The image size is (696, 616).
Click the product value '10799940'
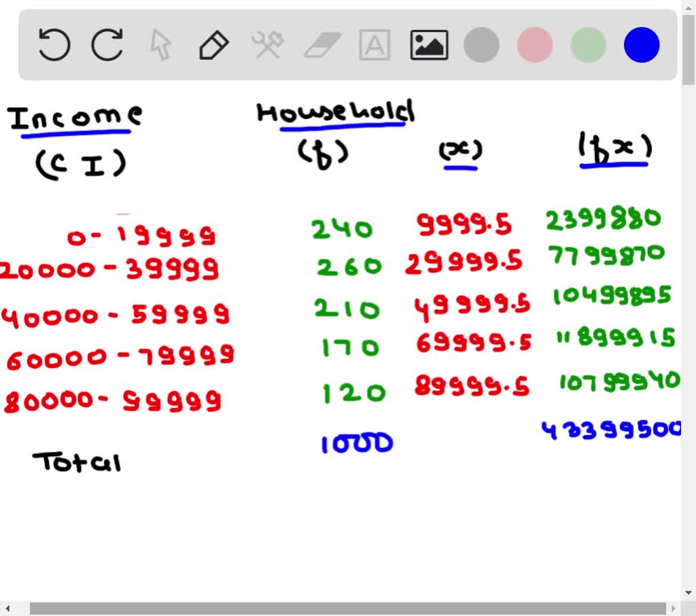pyautogui.click(x=620, y=381)
